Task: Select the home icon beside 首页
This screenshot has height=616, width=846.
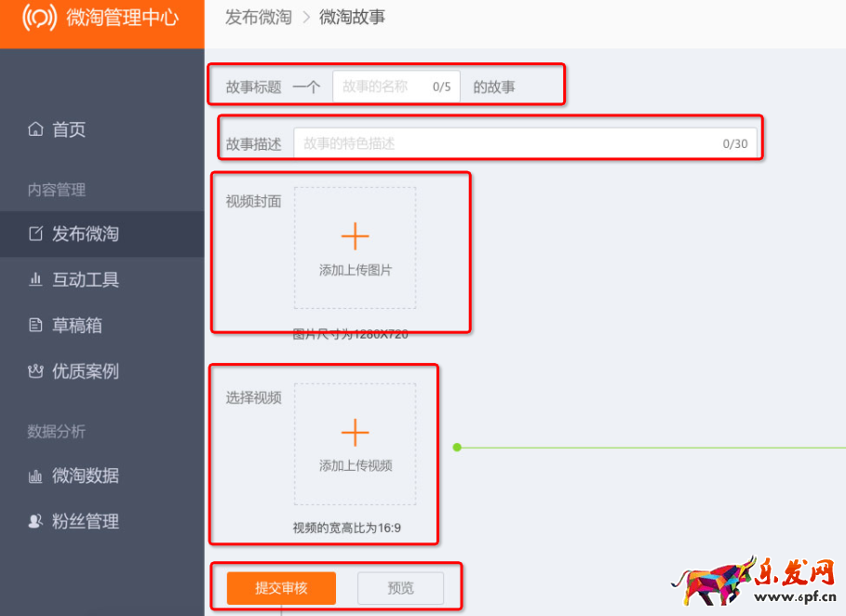Action: pyautogui.click(x=34, y=129)
